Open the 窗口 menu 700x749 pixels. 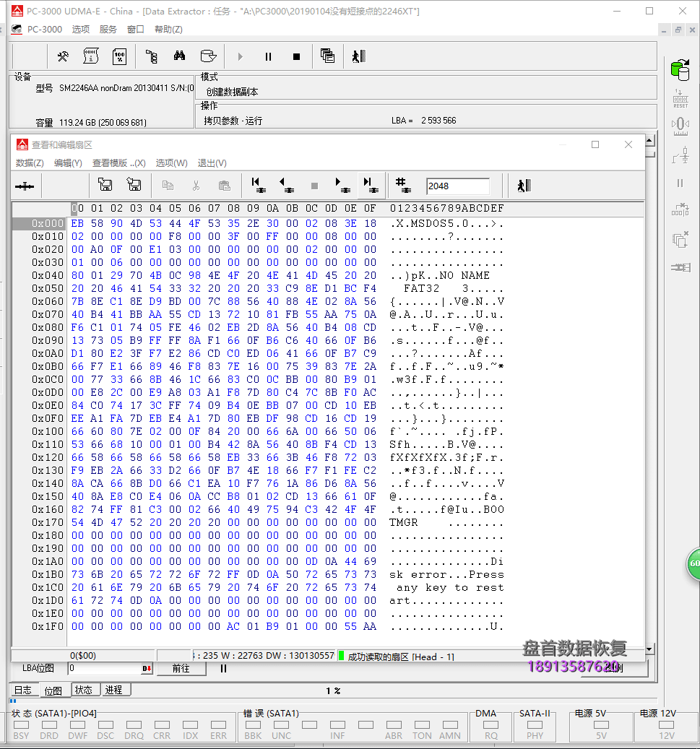coord(136,30)
